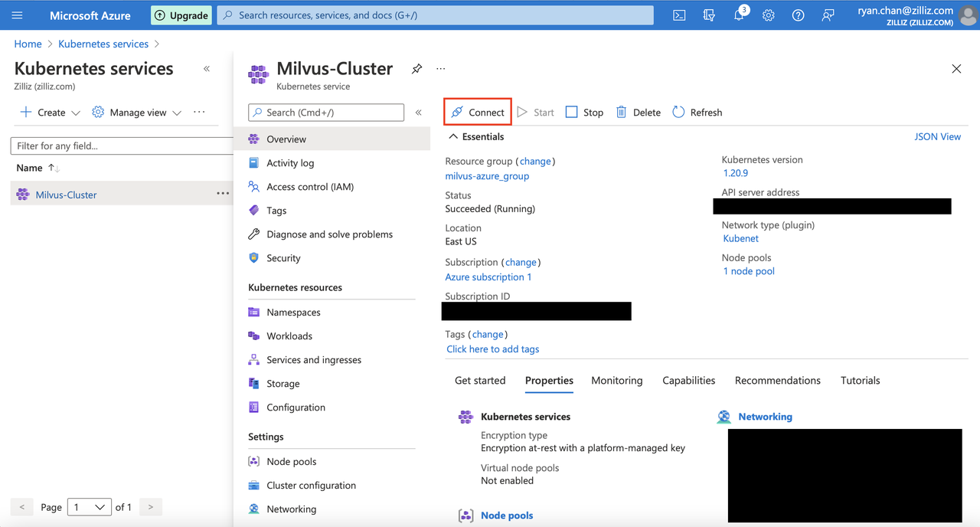Open the Manage view dropdown

137,113
